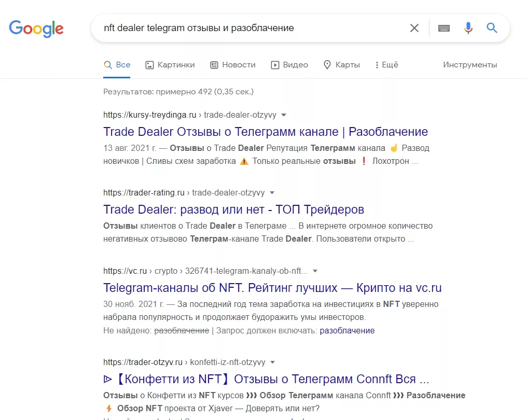527x420 pixels.
Task: Clear the search query with X
Action: coord(414,28)
